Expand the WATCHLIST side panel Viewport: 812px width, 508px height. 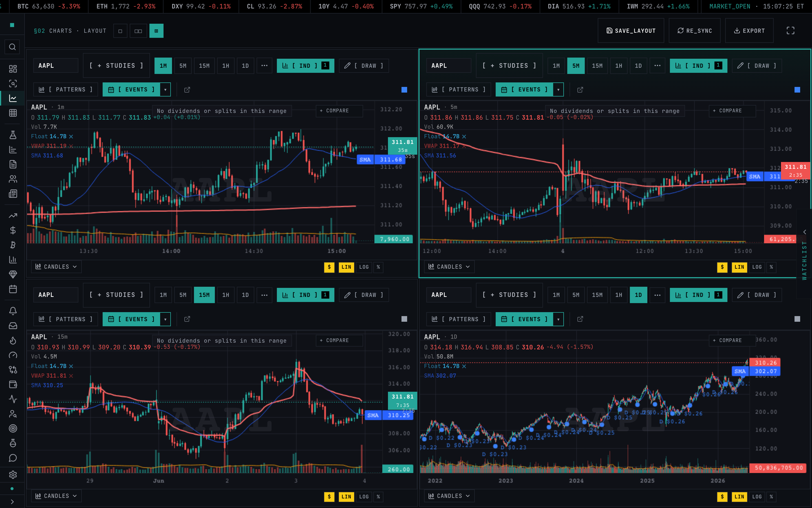(x=804, y=254)
